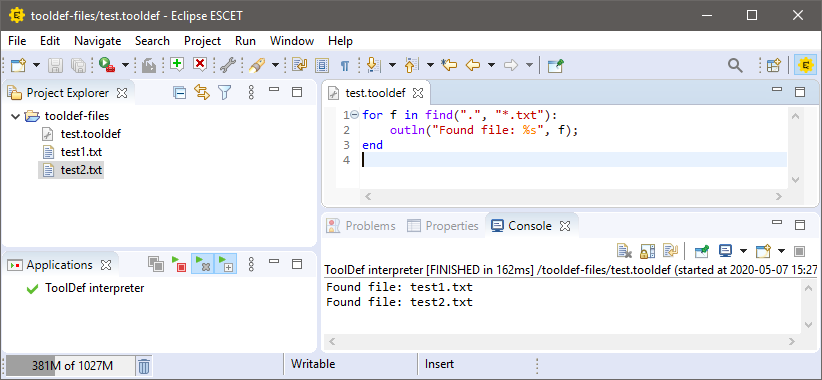822x380 pixels.
Task: Click the Pin Console icon
Action: (701, 252)
